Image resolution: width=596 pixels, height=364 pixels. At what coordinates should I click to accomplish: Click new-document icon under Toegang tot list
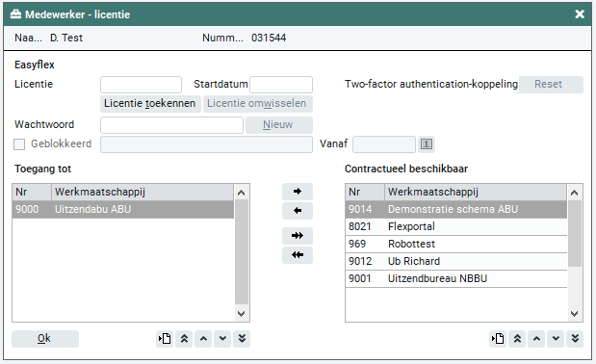click(x=165, y=339)
